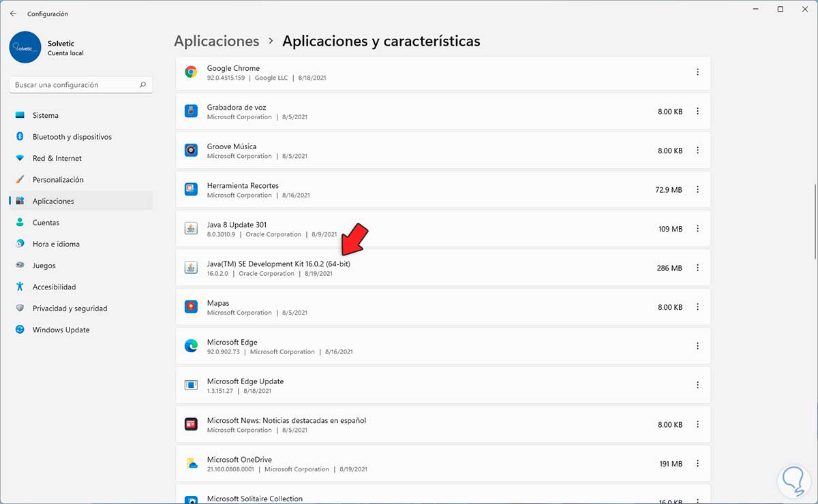
Task: Click the Microsoft News app icon
Action: tap(191, 424)
